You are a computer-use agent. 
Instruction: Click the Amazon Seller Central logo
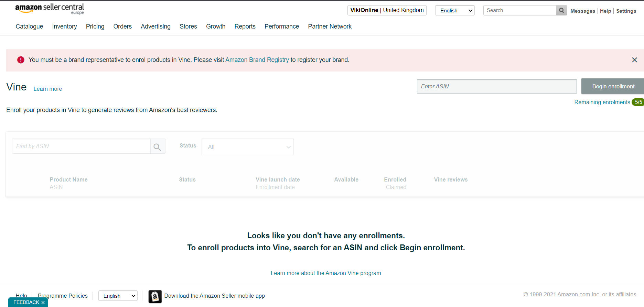(50, 9)
